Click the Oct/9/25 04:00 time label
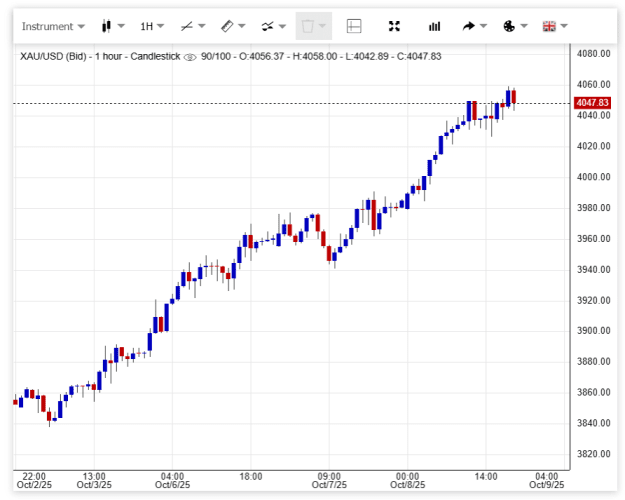Image resolution: width=625 pixels, height=500 pixels. 546,480
